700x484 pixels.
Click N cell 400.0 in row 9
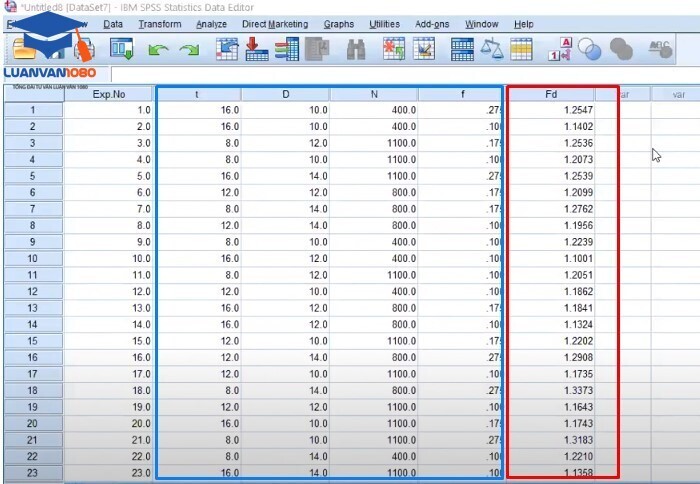pos(374,242)
